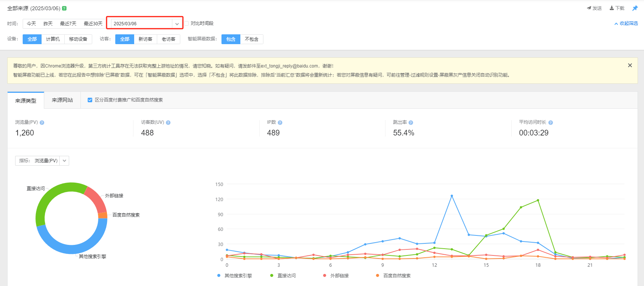This screenshot has height=286, width=644.
Task: Click the help icon next to 平均访问时长
Action: click(x=551, y=123)
